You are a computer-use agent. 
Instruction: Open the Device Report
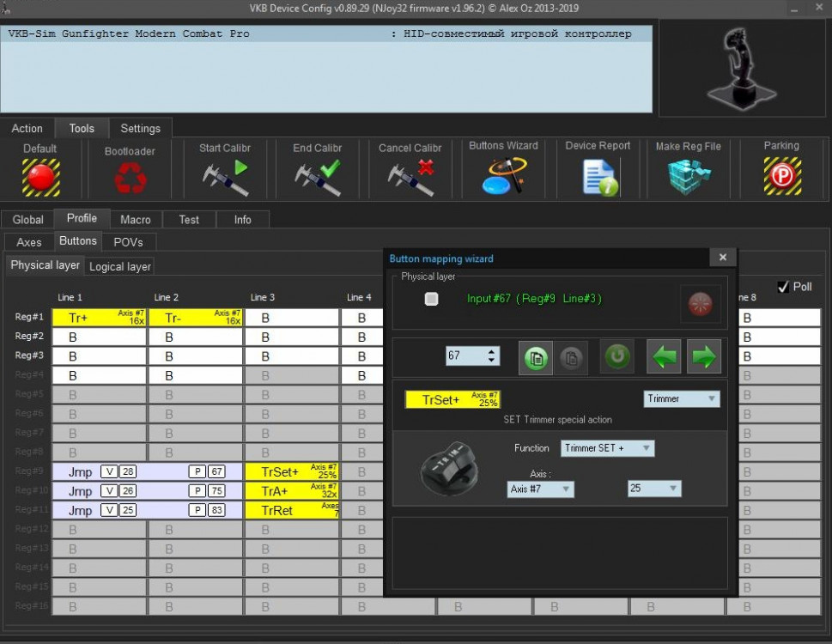598,177
